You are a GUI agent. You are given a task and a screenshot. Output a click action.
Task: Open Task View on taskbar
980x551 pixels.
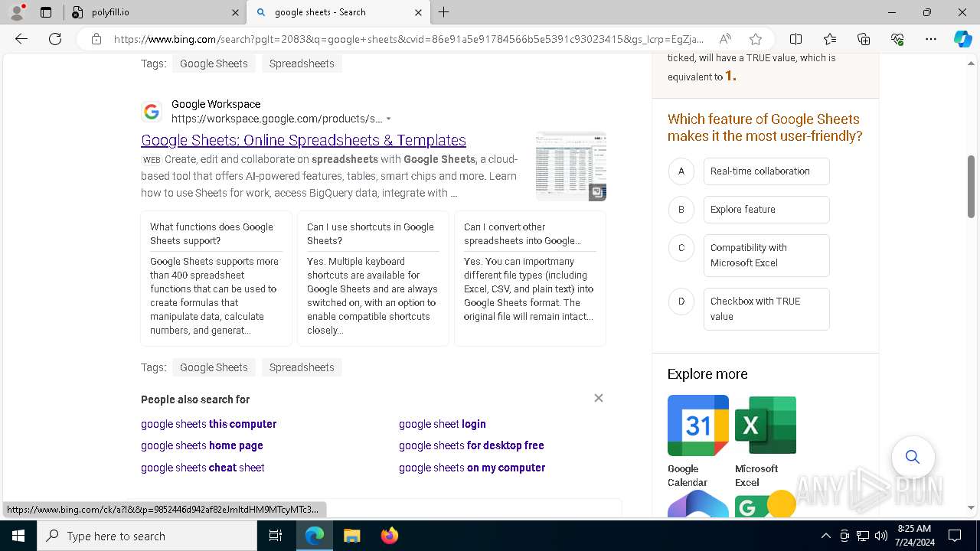(x=276, y=536)
